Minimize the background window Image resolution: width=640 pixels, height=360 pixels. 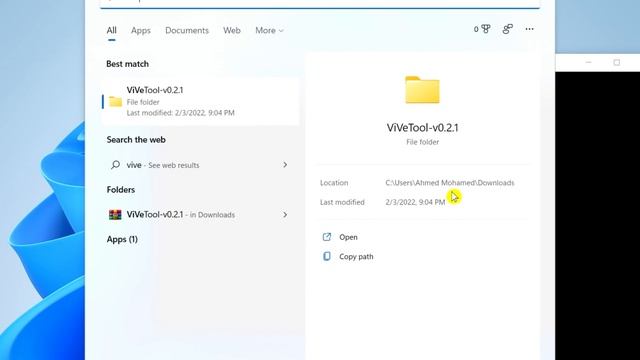(x=589, y=62)
